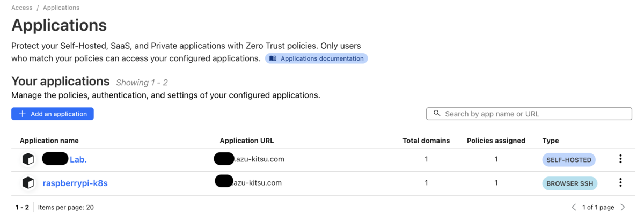Click the Application name column header

[49, 141]
